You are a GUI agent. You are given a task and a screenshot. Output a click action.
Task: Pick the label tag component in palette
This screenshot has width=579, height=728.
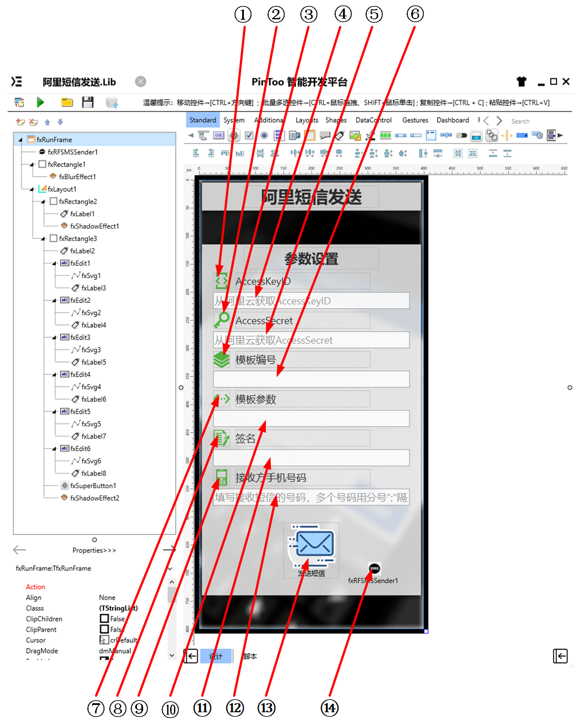click(x=340, y=135)
